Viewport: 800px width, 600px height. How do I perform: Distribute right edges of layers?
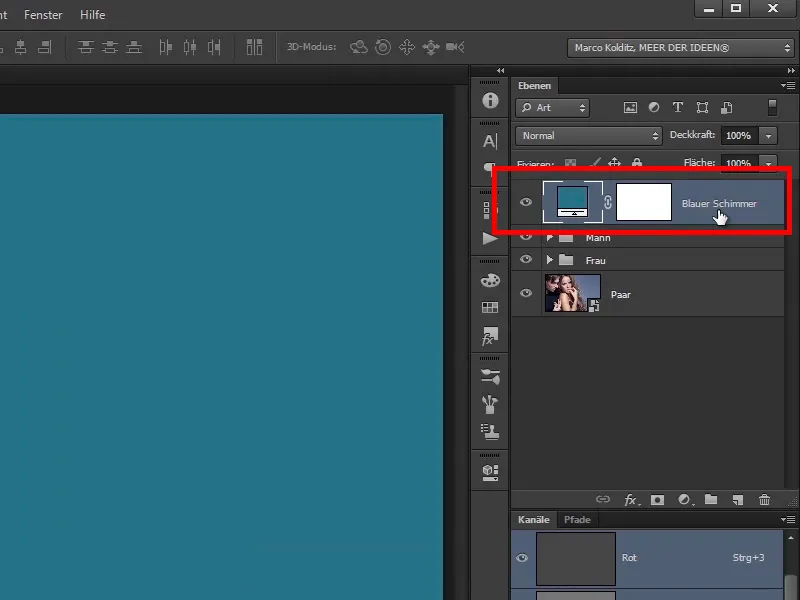[214, 47]
